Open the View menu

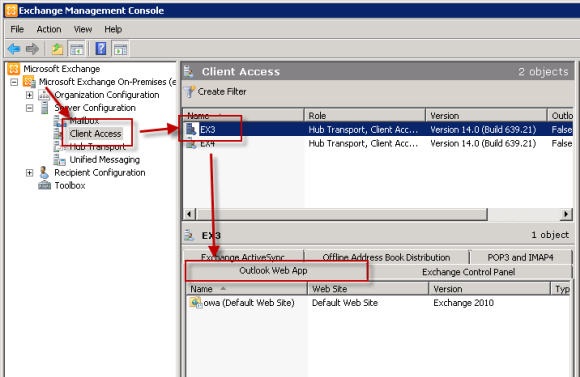click(83, 29)
